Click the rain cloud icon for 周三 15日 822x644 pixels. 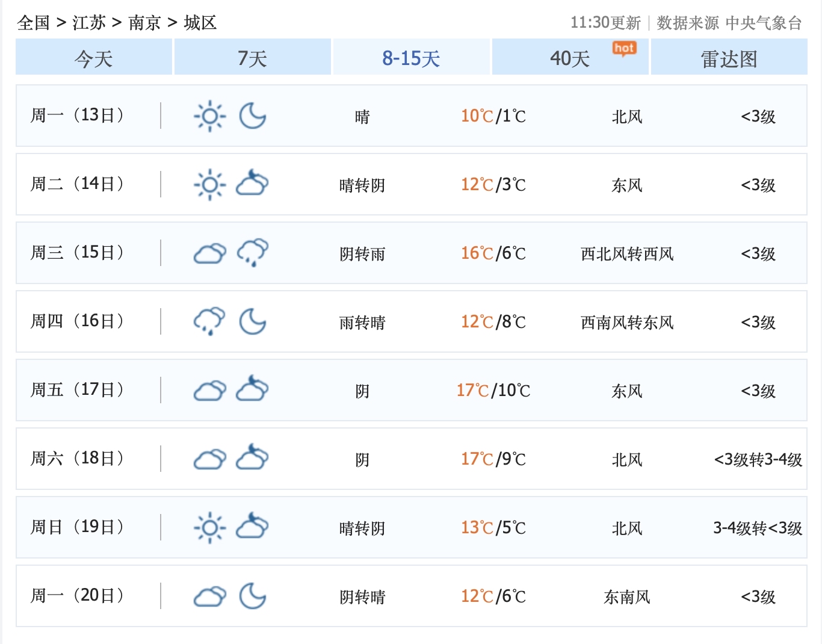(253, 253)
